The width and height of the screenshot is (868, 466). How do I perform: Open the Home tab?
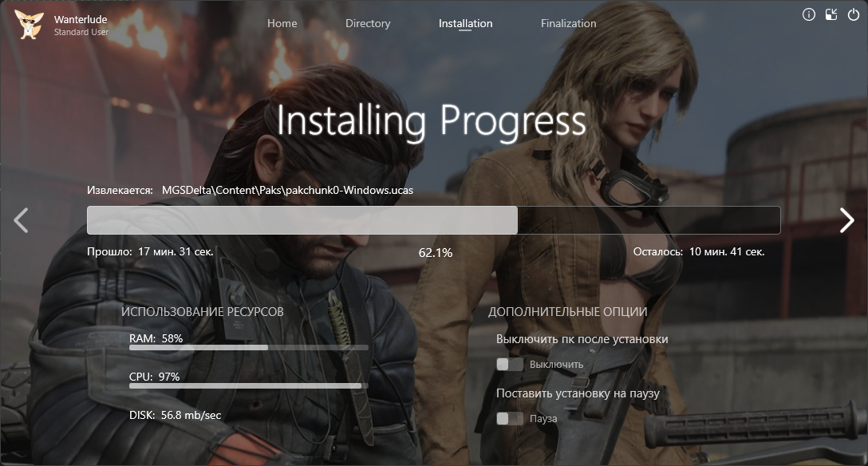[282, 23]
